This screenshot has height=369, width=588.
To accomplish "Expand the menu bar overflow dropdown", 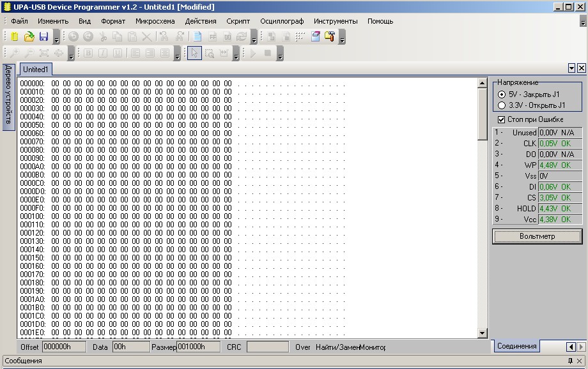I will click(583, 21).
